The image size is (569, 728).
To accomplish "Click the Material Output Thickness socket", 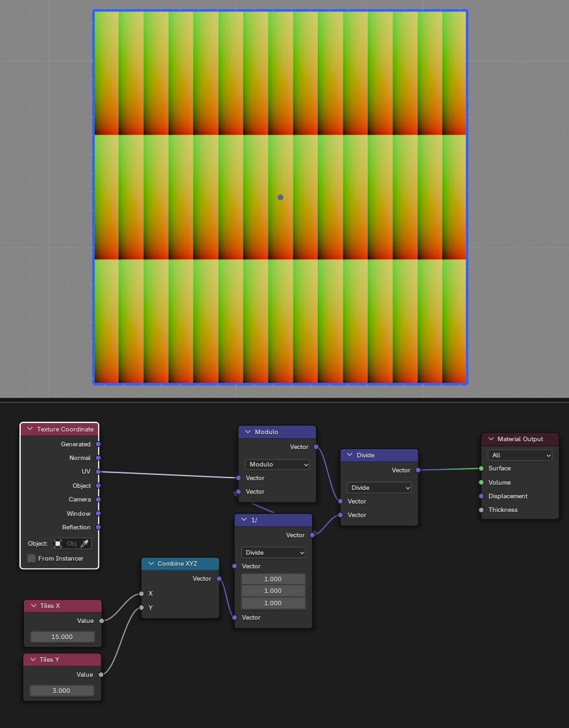I will [x=481, y=510].
